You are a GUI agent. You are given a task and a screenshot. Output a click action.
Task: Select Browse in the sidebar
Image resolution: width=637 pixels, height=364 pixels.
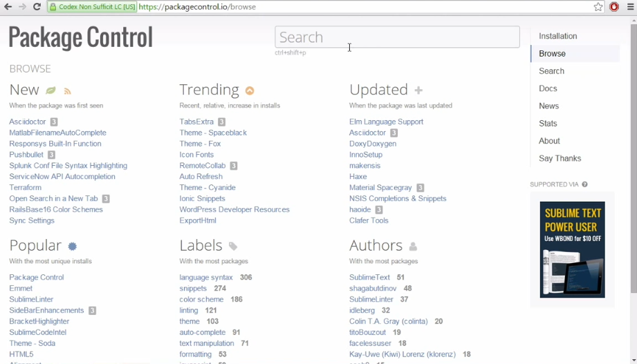point(552,54)
